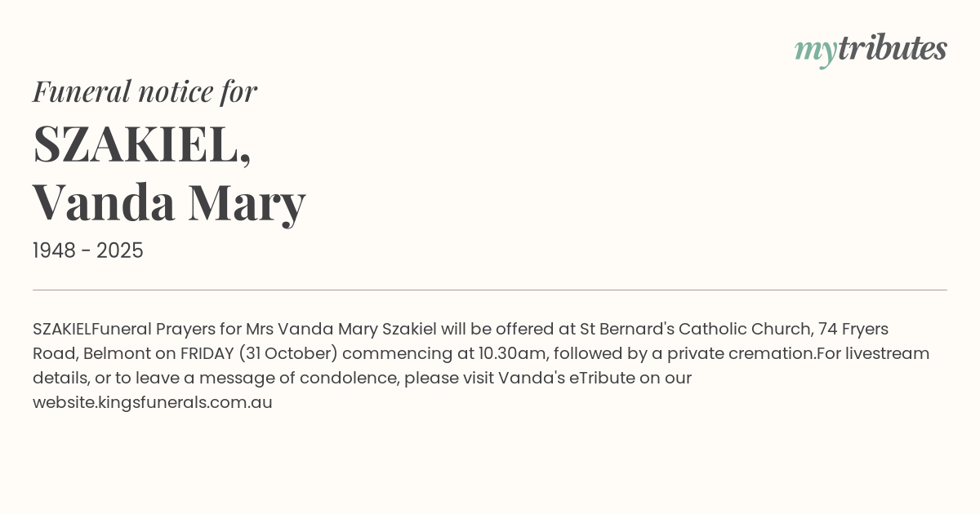Click the horizontal divider line
Viewport: 980px width, 514px height.
[x=490, y=290]
